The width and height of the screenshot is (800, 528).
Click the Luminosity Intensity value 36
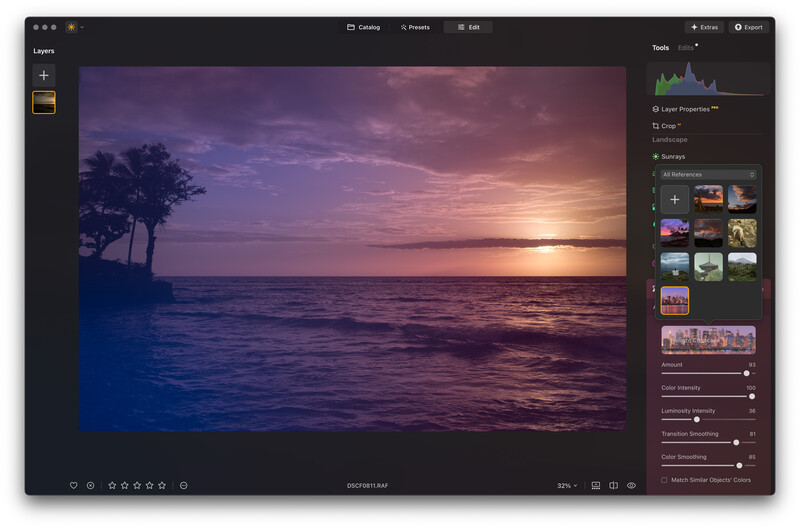pyautogui.click(x=752, y=411)
